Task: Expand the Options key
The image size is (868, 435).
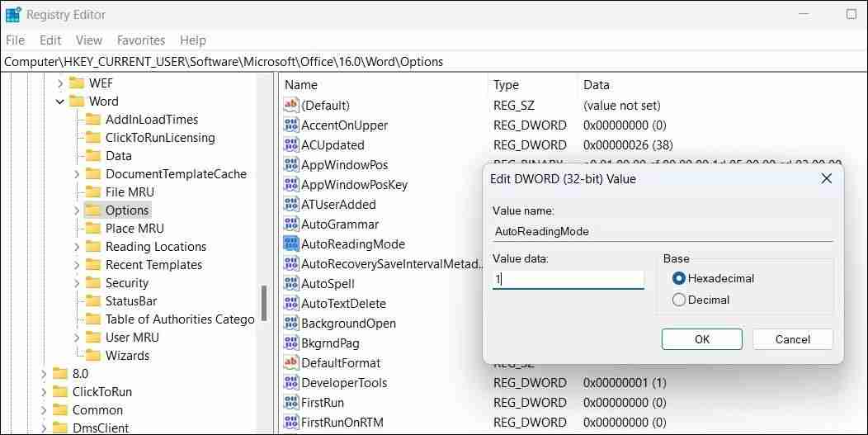Action: 77,210
